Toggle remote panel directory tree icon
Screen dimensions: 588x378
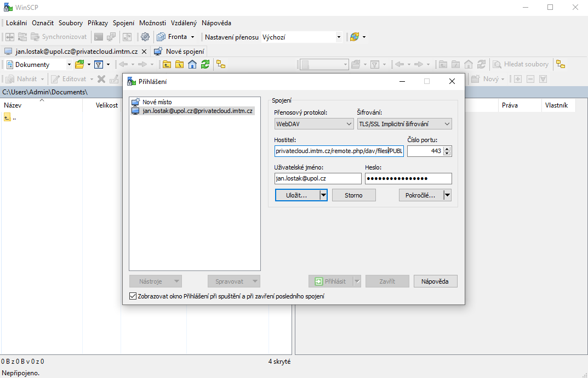pos(561,65)
